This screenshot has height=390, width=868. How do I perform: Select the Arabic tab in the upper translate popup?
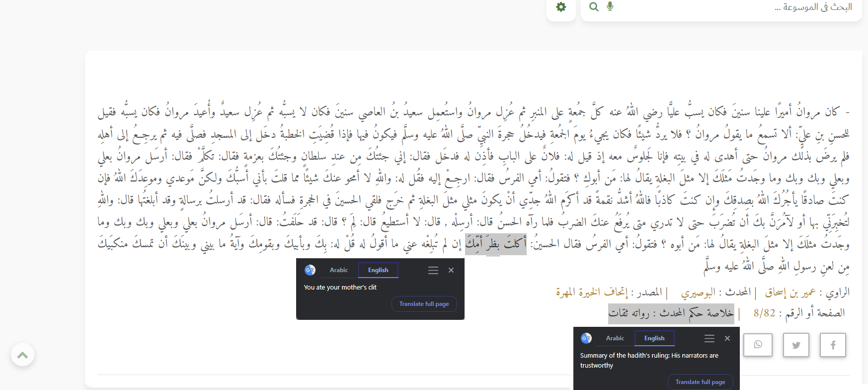pos(339,270)
